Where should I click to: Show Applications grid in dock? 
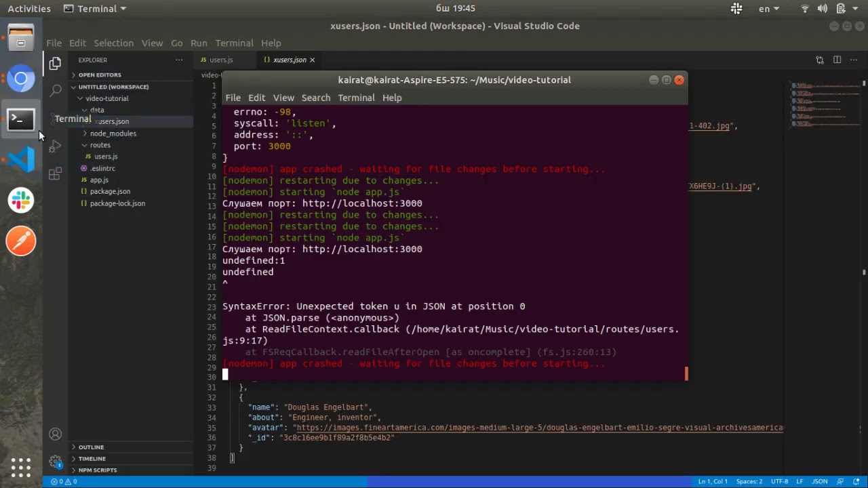[21, 467]
